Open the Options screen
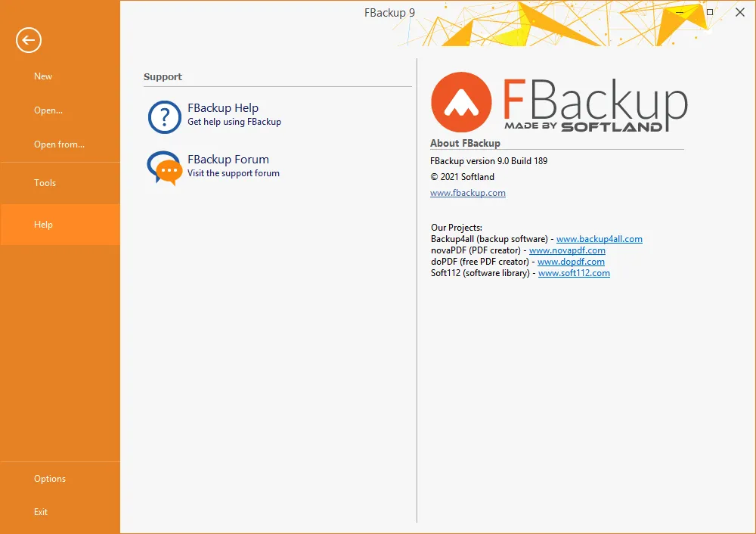The image size is (756, 534). pyautogui.click(x=50, y=478)
